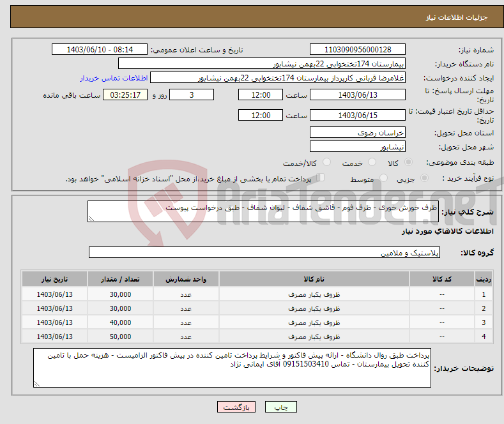
Task: Click the کد کالا column header
Action: (441, 279)
